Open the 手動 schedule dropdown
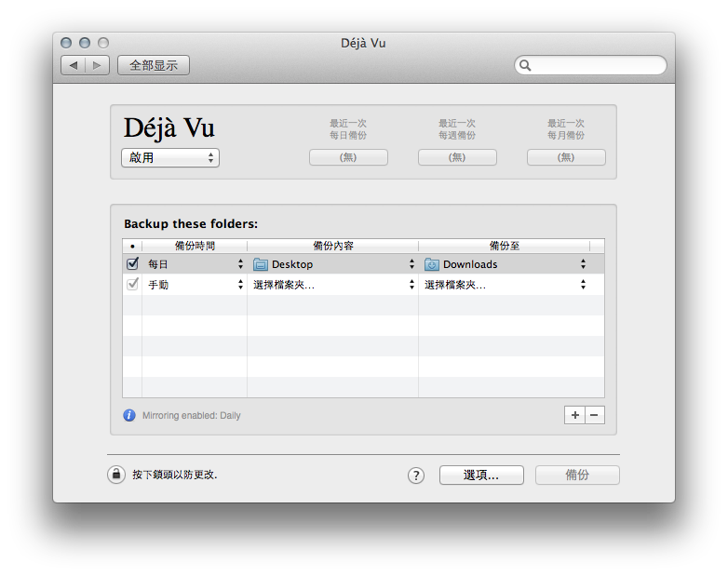The image size is (728, 576). coord(195,285)
